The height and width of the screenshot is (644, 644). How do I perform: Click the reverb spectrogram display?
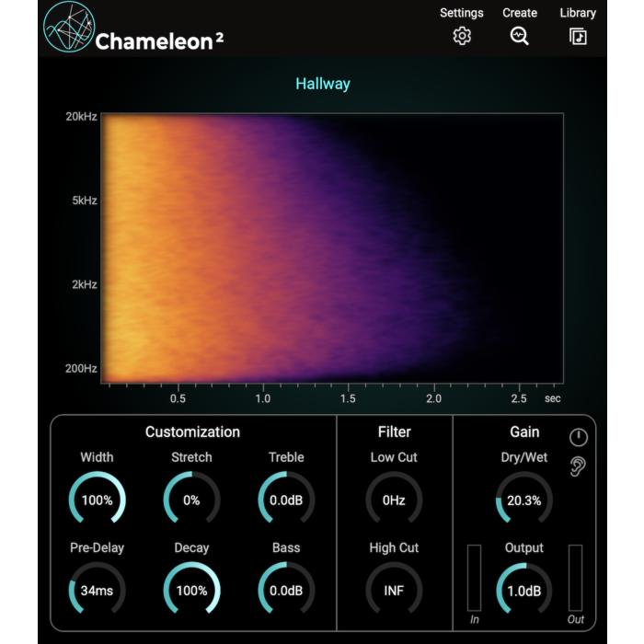[332, 248]
